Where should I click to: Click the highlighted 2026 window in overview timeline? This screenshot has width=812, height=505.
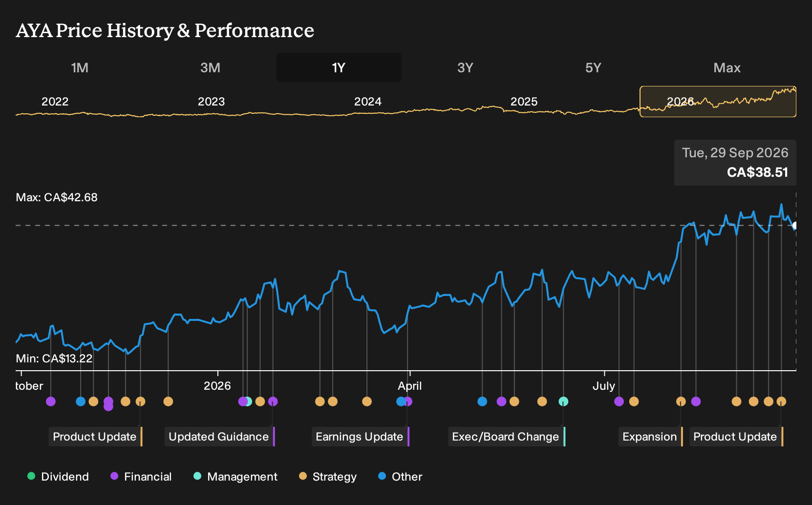coord(718,102)
